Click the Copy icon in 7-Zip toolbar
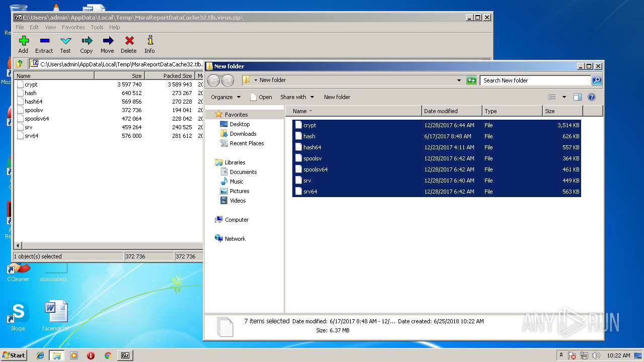This screenshot has height=362, width=644. [87, 44]
